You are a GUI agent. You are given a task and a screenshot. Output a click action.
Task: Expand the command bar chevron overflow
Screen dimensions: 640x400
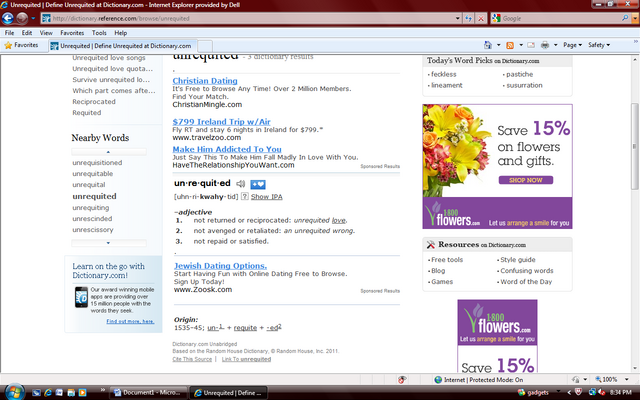636,42
